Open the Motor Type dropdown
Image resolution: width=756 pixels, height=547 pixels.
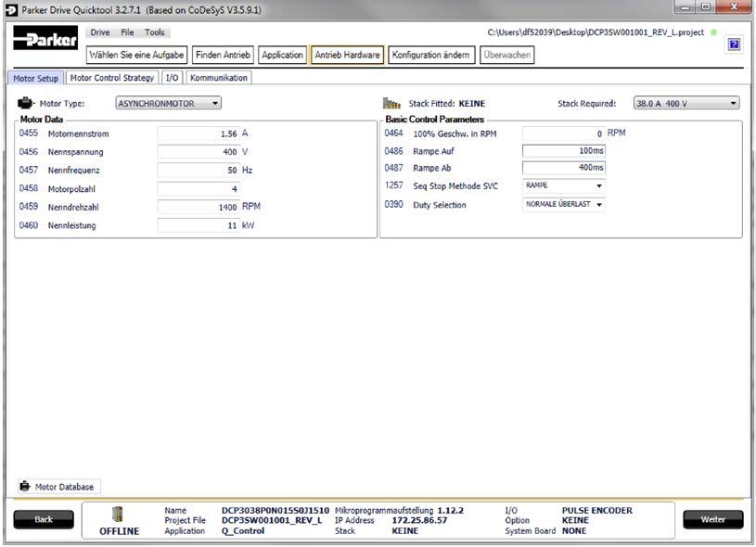click(x=168, y=103)
